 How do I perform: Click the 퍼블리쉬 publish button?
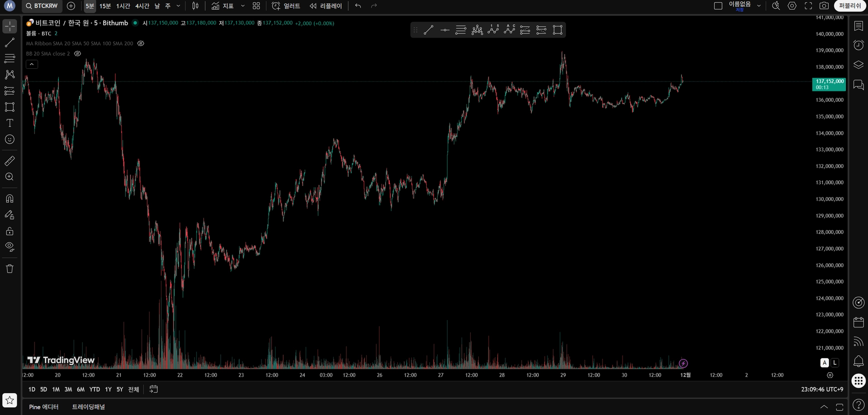click(850, 6)
